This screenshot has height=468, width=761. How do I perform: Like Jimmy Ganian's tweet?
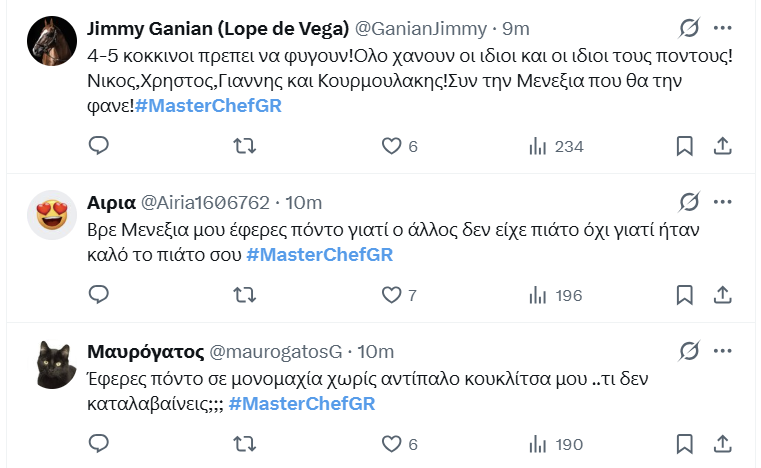click(x=392, y=146)
